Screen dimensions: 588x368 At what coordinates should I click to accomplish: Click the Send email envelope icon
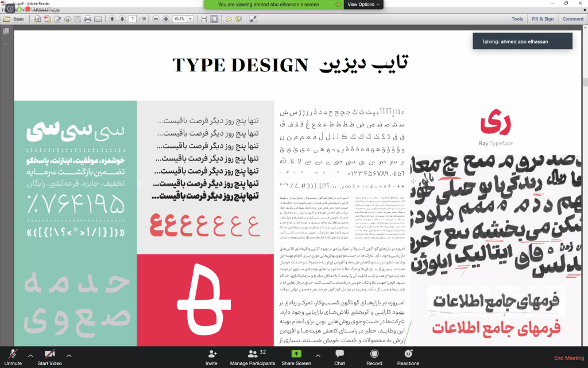(x=98, y=19)
